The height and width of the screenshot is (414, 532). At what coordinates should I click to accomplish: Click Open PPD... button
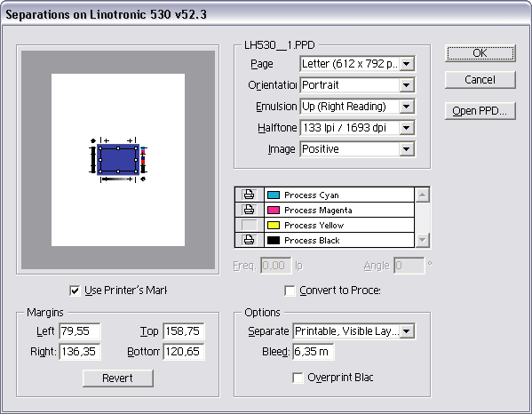(x=480, y=111)
